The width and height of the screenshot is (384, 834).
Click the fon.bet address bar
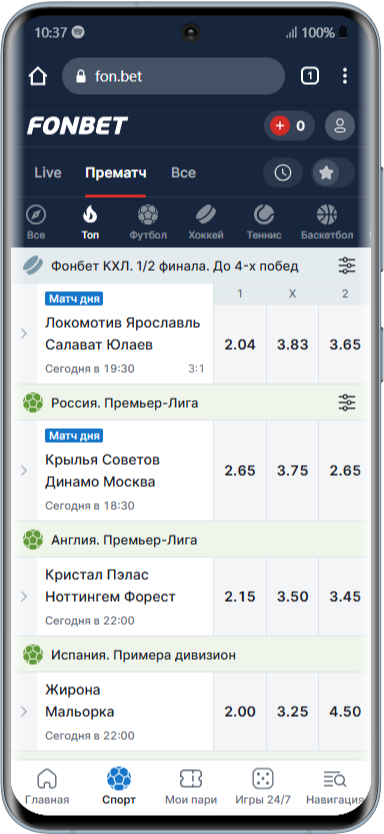coord(173,77)
